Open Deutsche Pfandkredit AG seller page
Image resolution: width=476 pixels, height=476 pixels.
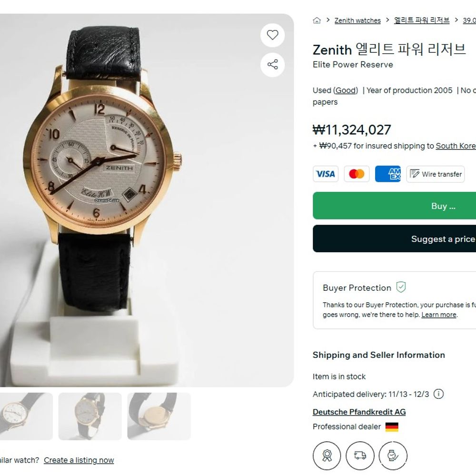tap(359, 412)
